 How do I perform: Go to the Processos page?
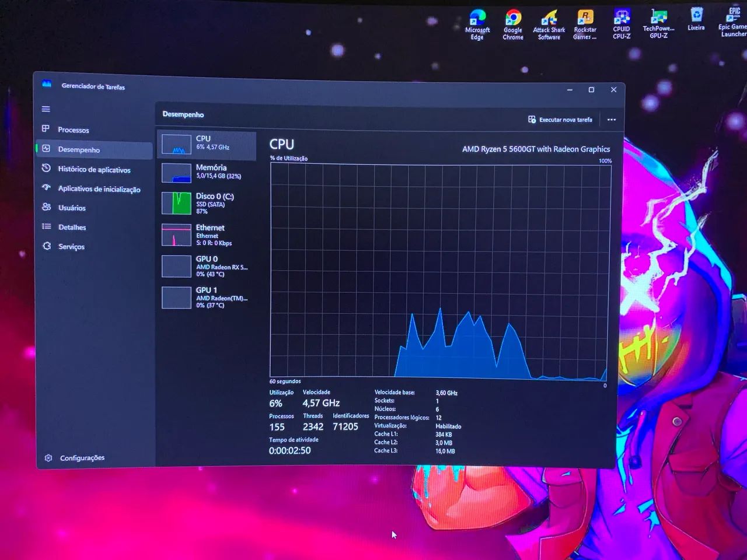(x=74, y=130)
